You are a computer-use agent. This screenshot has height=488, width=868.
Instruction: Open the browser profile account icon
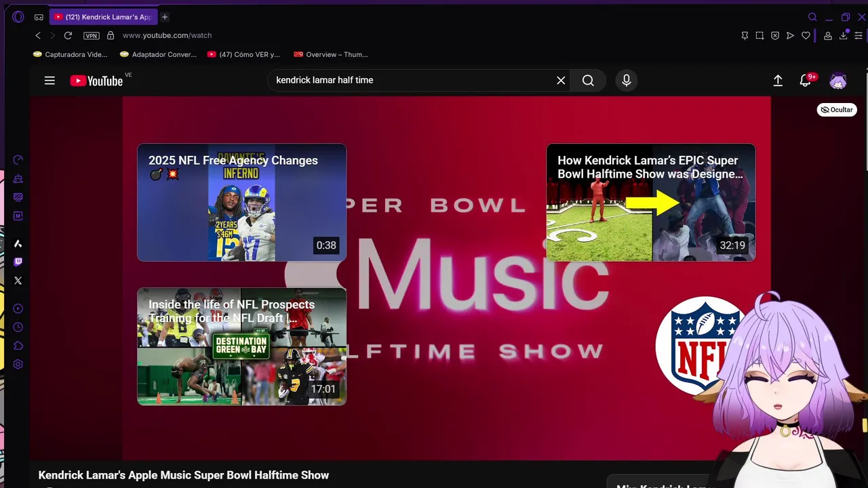[x=828, y=35]
